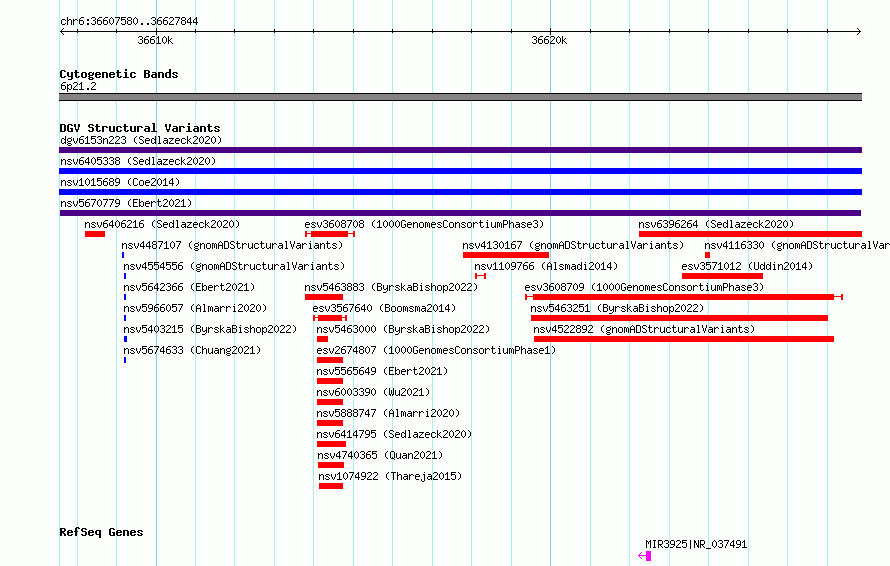Open nsv5642366 (Ebert2021) variant

[189, 287]
